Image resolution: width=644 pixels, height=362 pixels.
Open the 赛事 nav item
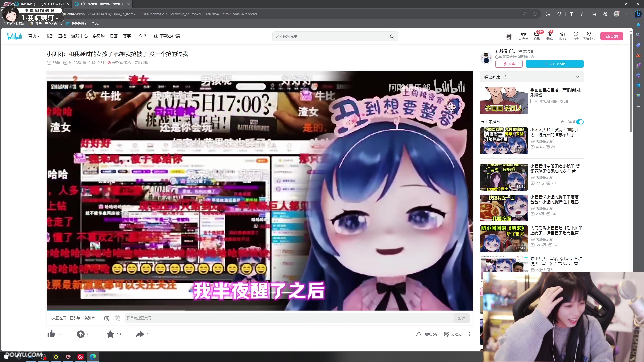click(x=127, y=36)
